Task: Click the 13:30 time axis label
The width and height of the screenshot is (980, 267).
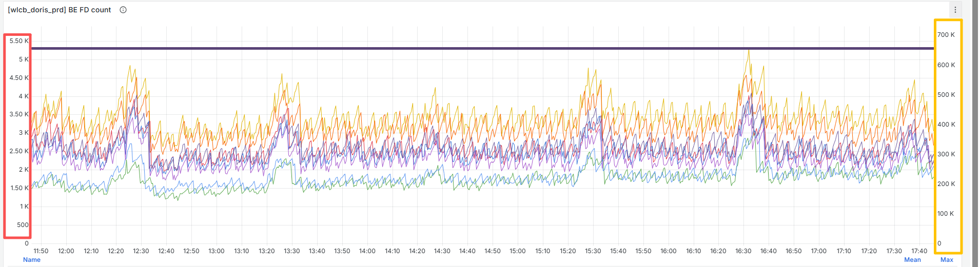Action: click(x=292, y=251)
